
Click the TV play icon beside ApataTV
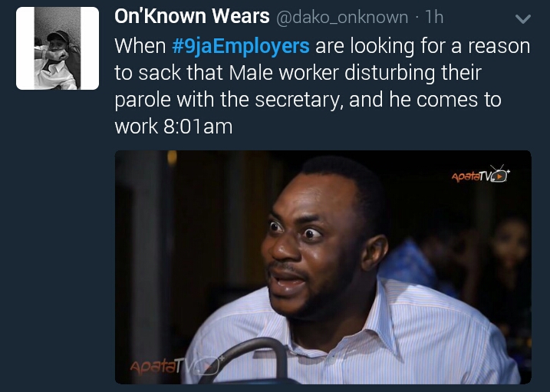click(x=499, y=174)
